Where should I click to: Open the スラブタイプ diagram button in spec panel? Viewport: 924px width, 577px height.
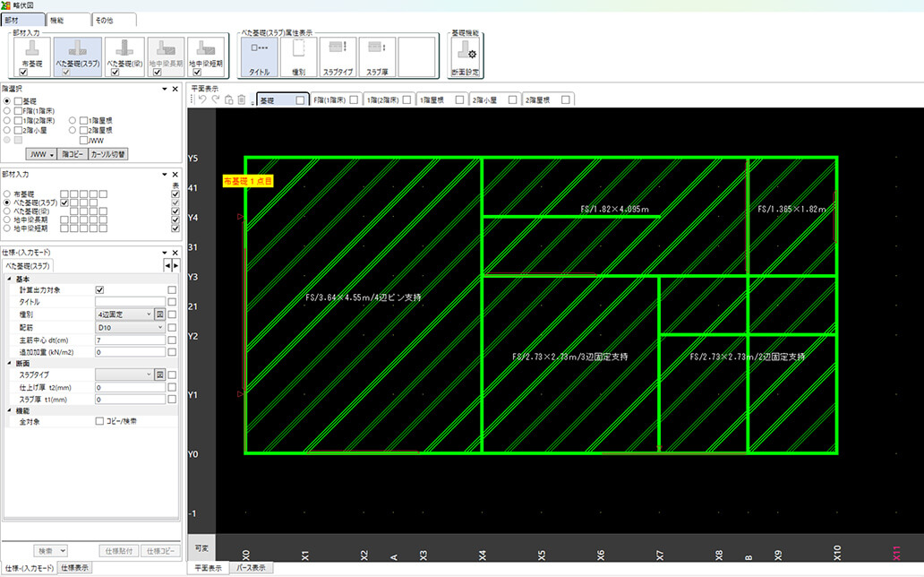click(159, 375)
